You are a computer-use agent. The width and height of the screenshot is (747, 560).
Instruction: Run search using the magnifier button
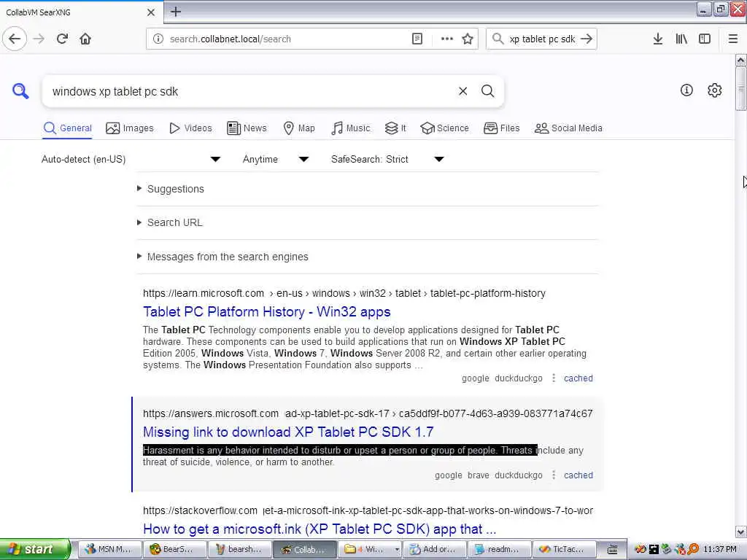tap(487, 91)
